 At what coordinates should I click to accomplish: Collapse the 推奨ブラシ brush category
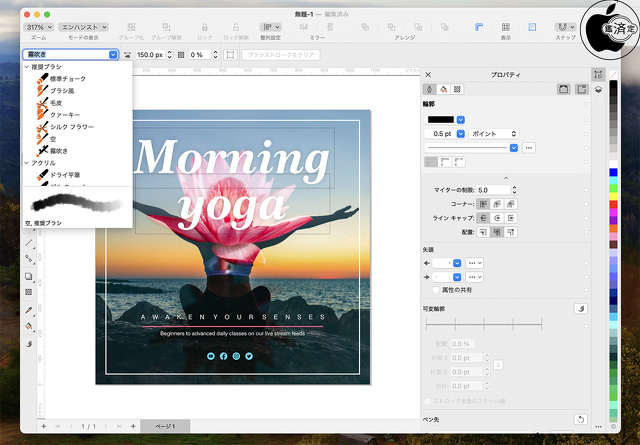[27, 67]
